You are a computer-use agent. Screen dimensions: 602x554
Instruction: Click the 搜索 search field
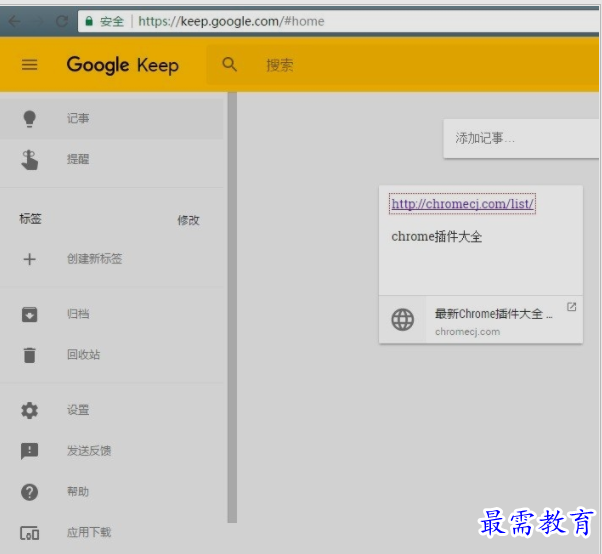click(x=403, y=64)
